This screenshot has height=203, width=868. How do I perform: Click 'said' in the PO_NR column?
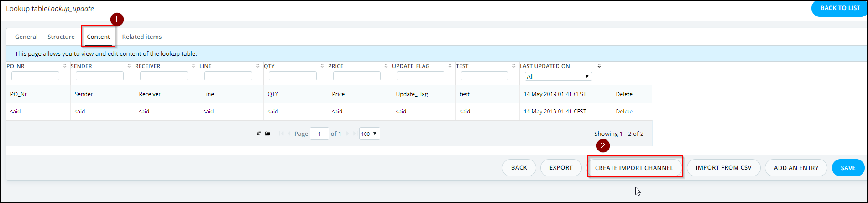[x=16, y=112]
